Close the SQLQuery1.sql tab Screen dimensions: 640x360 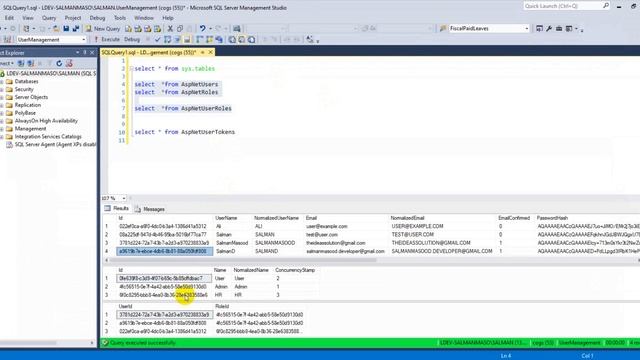(211, 52)
